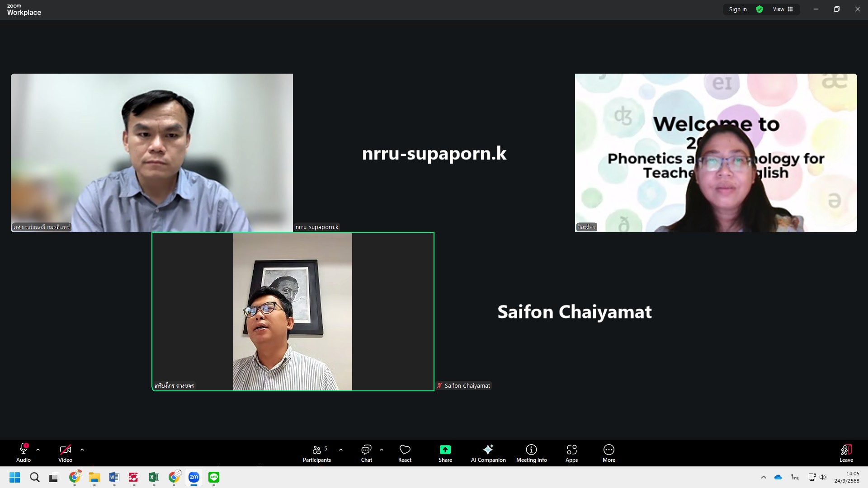The image size is (868, 488).
Task: Toggle Thai input language indicator
Action: coord(795,477)
